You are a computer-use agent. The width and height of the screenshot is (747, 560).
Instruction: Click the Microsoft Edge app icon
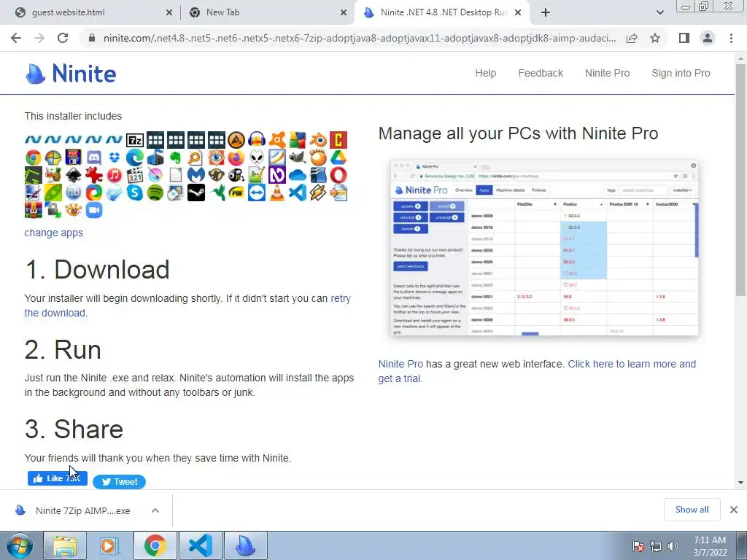pos(135,157)
